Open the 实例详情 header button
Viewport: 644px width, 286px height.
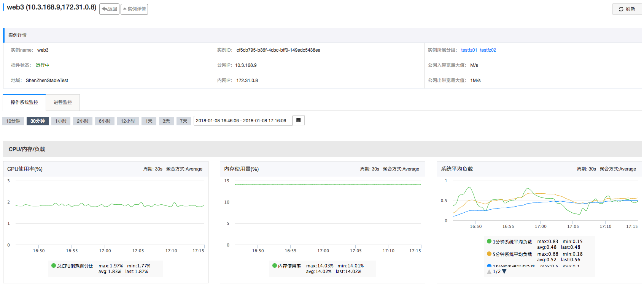134,9
